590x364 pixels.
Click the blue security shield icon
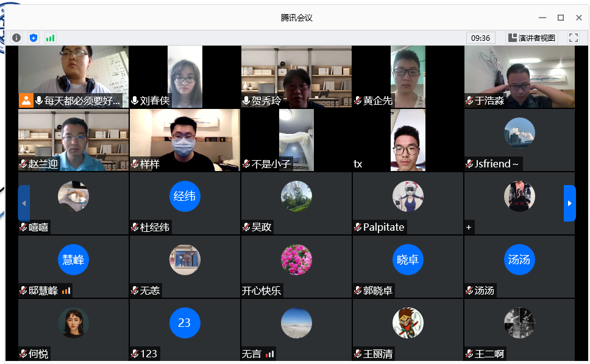tap(34, 38)
